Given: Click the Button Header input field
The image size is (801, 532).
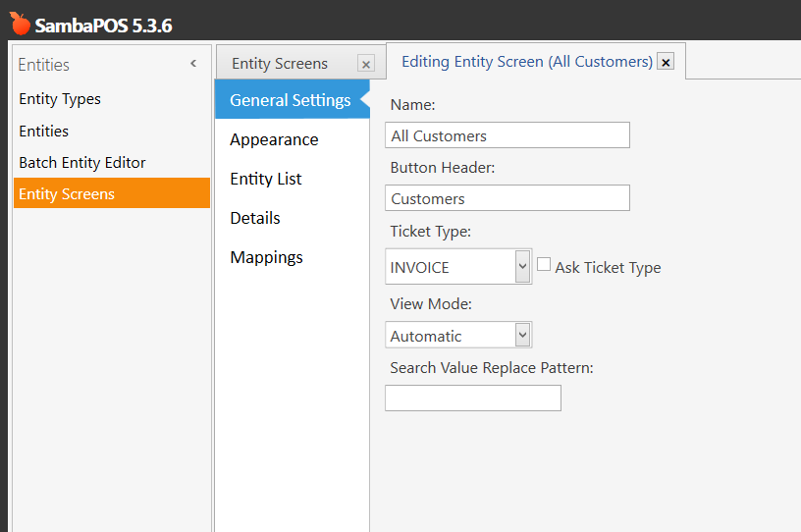Looking at the screenshot, I should [x=507, y=198].
